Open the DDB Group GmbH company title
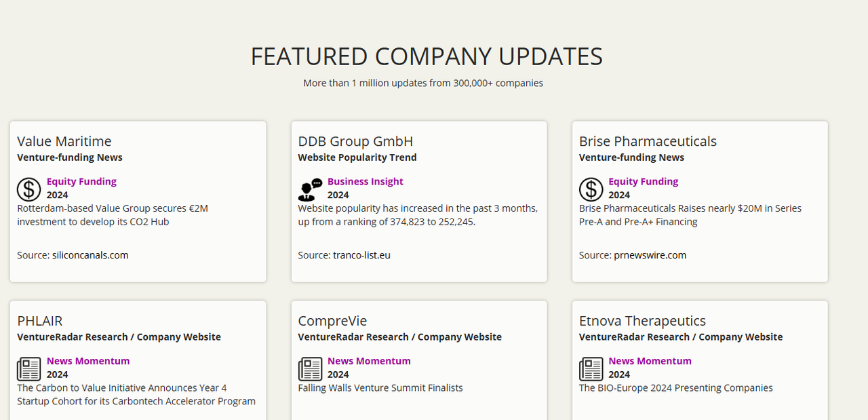The height and width of the screenshot is (420, 868). coord(355,141)
